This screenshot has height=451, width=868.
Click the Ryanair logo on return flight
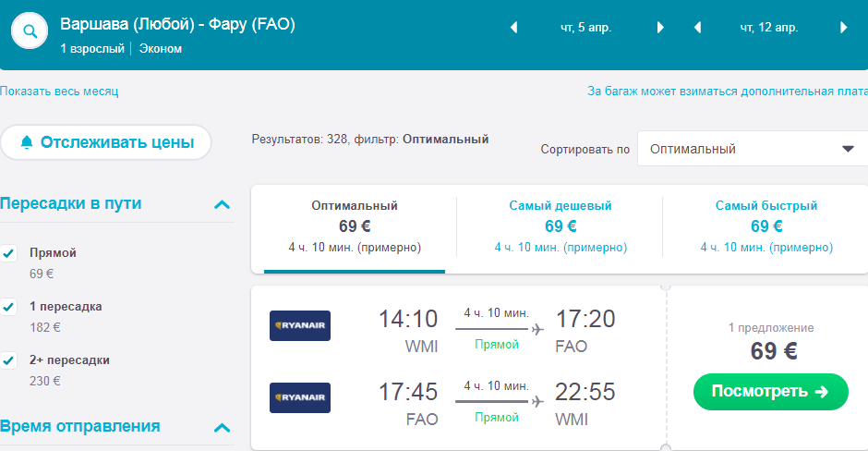300,397
